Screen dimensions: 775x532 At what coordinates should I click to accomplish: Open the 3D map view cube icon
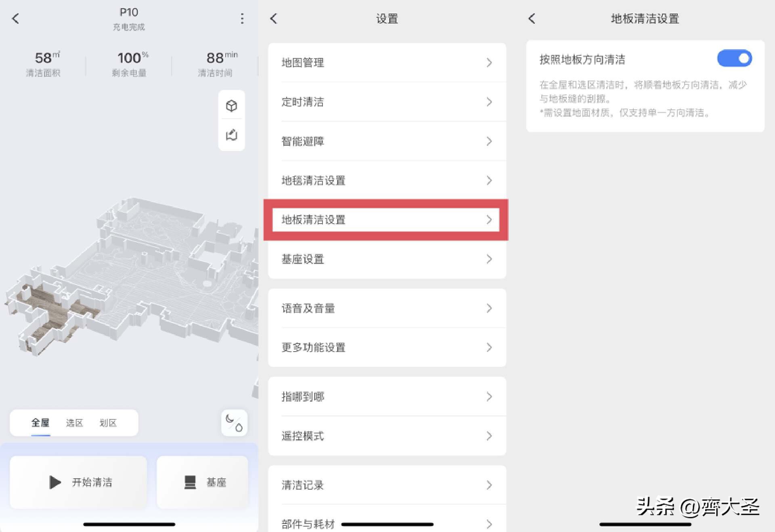(232, 106)
